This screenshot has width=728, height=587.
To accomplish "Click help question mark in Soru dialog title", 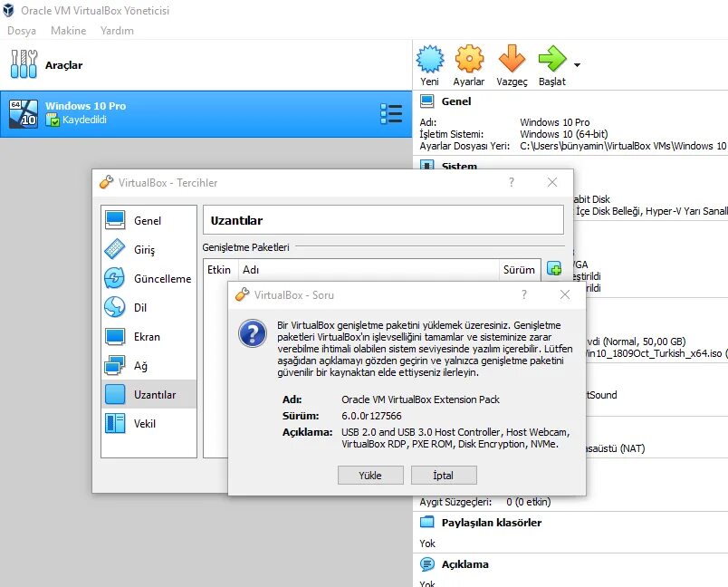I will tap(524, 295).
